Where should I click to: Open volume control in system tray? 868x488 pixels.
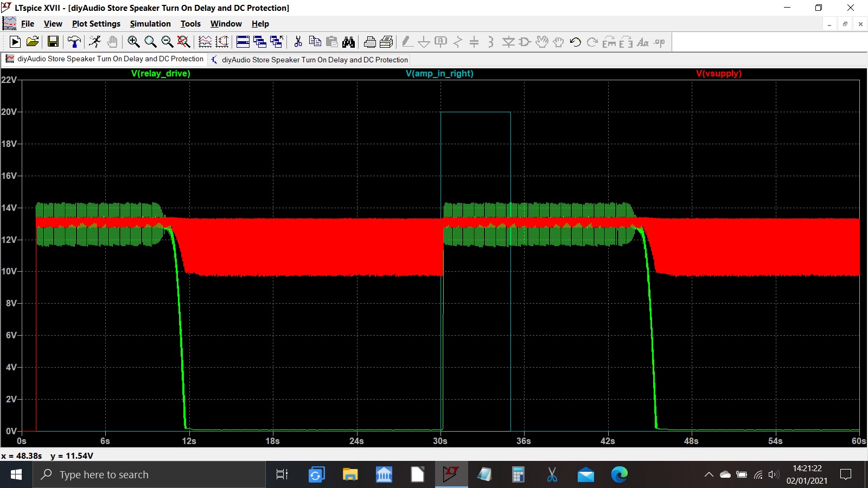(x=774, y=474)
